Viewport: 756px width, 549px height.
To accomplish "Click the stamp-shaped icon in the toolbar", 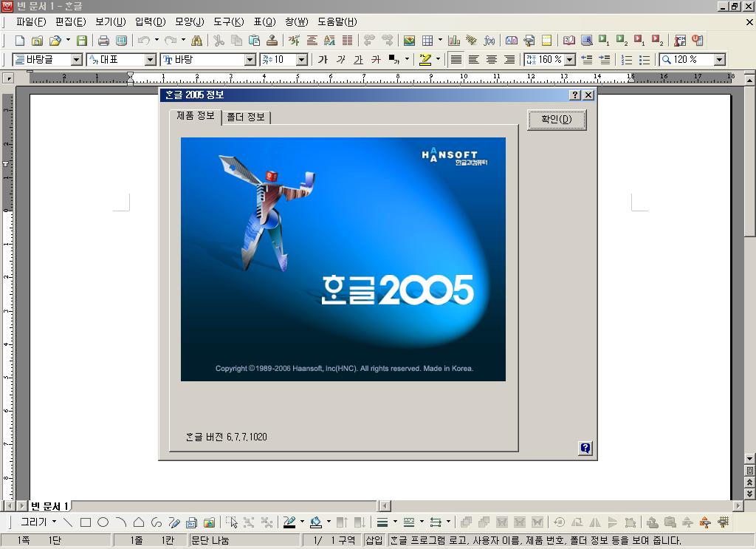I will pos(272,41).
